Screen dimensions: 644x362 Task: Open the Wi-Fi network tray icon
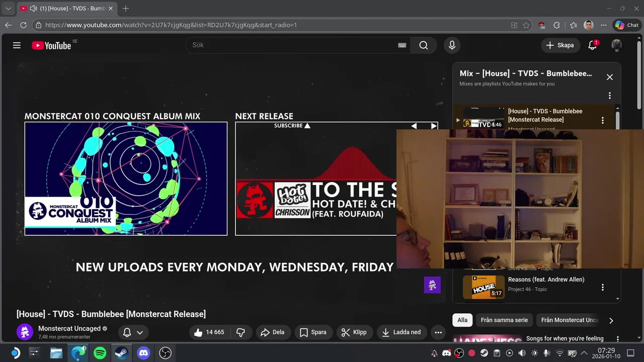coord(559,353)
